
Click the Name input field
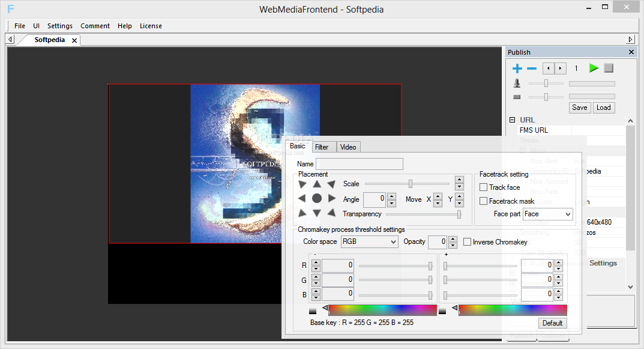pyautogui.click(x=360, y=164)
